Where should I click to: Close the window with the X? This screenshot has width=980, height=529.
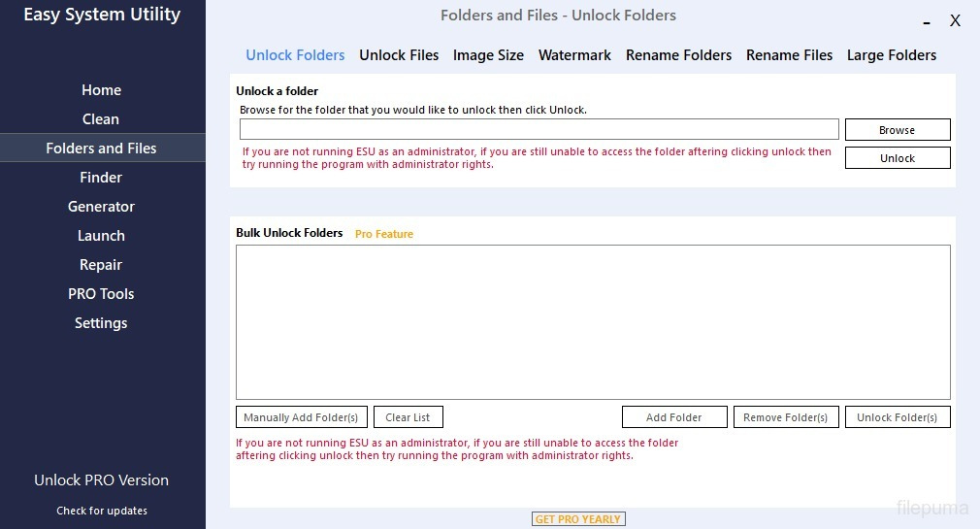tap(955, 20)
